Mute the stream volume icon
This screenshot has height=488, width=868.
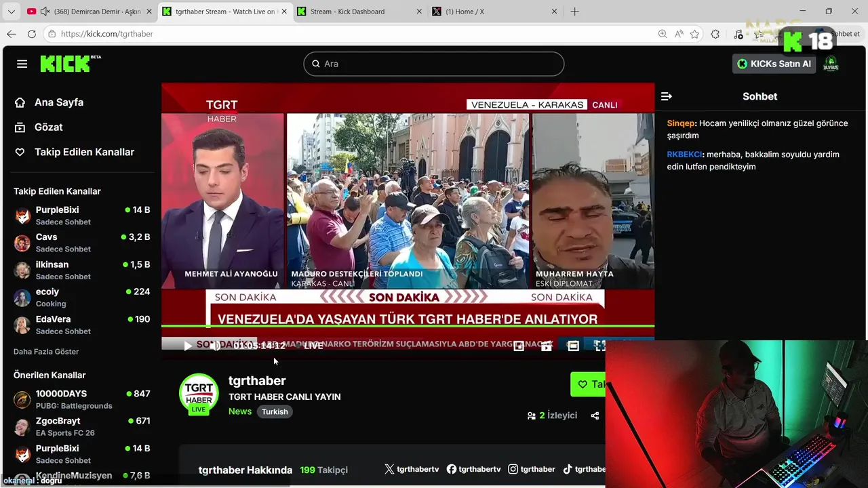[214, 346]
